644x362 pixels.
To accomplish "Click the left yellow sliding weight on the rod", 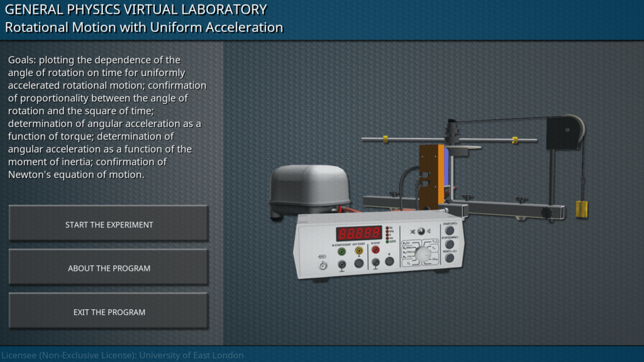I will click(x=383, y=138).
